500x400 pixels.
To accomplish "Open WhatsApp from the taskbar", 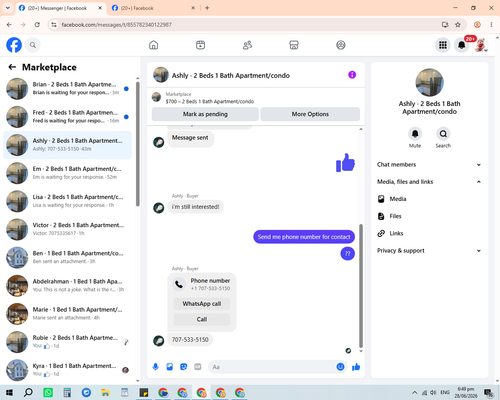I will [48, 393].
